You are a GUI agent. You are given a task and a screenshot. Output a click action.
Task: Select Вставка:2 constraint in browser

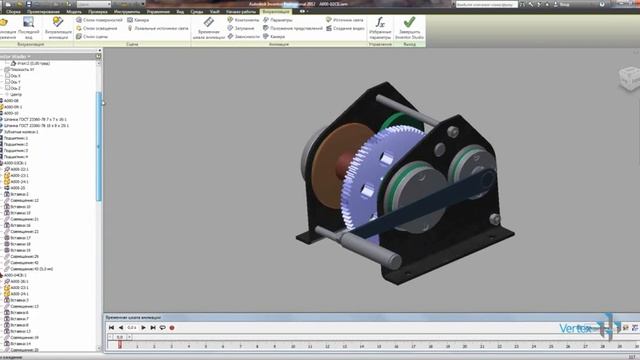point(16,194)
